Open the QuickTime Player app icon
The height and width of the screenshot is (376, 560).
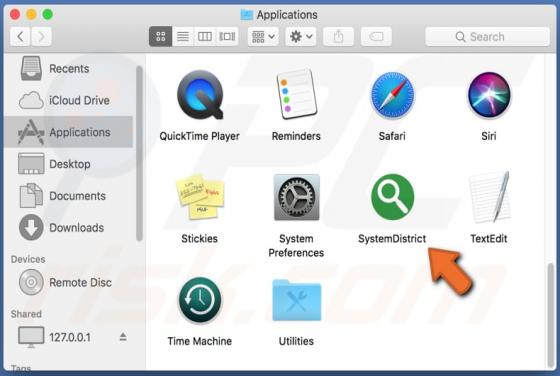click(200, 95)
